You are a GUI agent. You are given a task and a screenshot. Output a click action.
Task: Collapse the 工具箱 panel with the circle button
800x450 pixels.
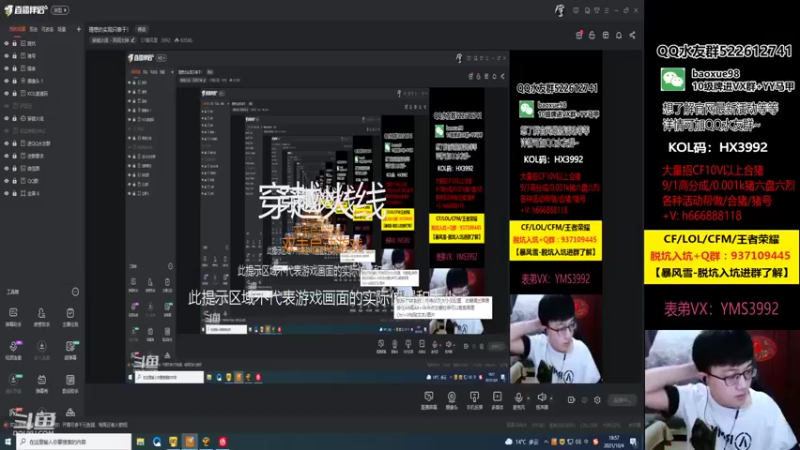[75, 292]
